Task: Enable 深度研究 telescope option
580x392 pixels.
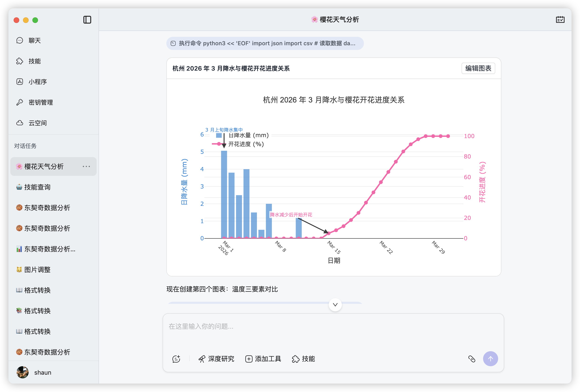Action: (216, 359)
